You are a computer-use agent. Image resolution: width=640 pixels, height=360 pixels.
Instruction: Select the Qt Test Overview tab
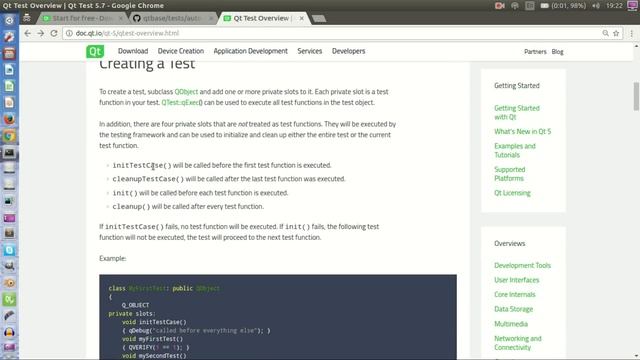pyautogui.click(x=263, y=18)
